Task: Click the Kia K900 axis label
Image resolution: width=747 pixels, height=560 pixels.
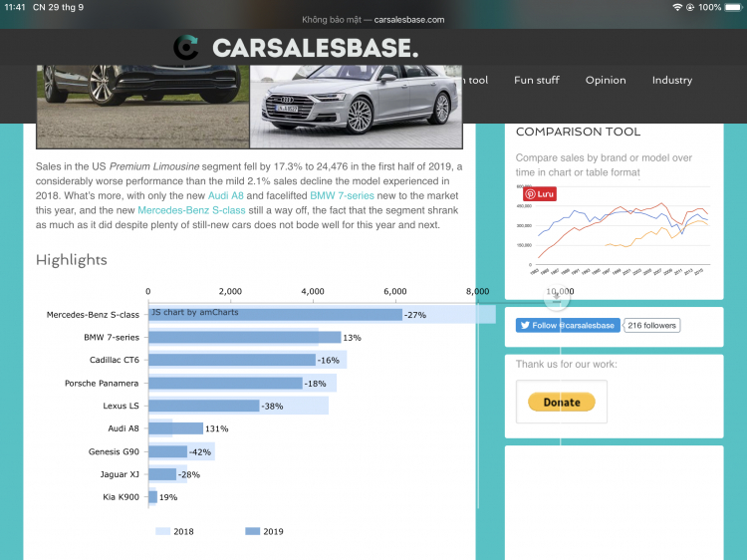Action: [x=121, y=497]
